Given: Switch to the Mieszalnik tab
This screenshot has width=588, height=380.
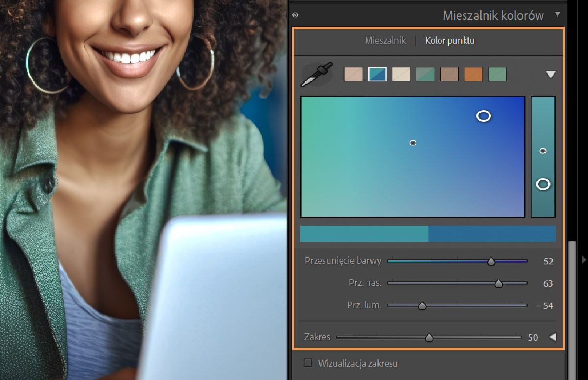Looking at the screenshot, I should [x=386, y=41].
